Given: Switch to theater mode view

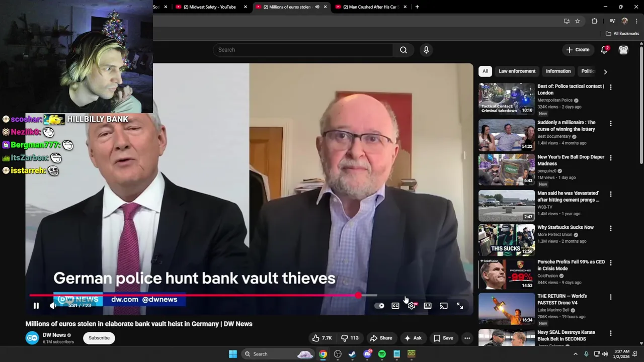Looking at the screenshot, I should point(428,306).
